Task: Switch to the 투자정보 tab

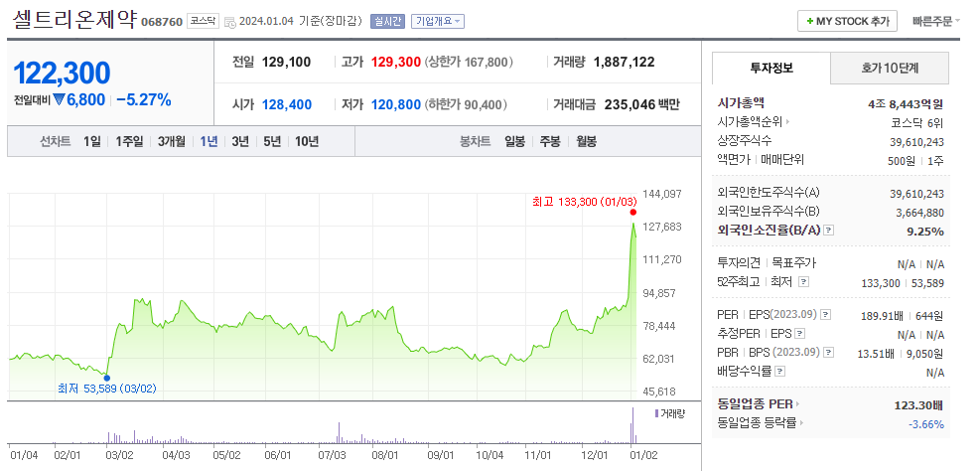Action: click(x=771, y=69)
